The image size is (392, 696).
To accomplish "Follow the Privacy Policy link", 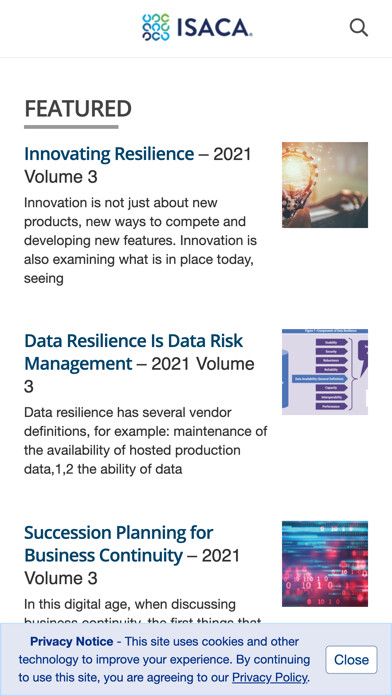I will pos(269,678).
